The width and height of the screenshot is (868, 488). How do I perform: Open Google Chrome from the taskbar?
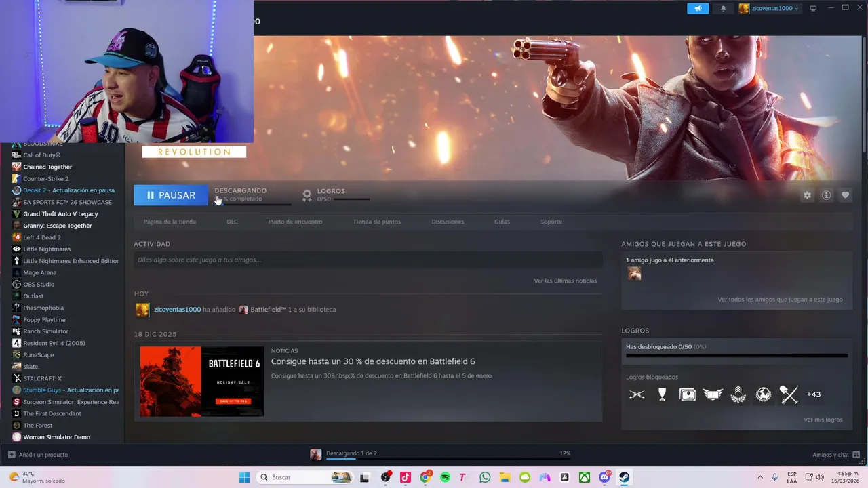click(425, 477)
